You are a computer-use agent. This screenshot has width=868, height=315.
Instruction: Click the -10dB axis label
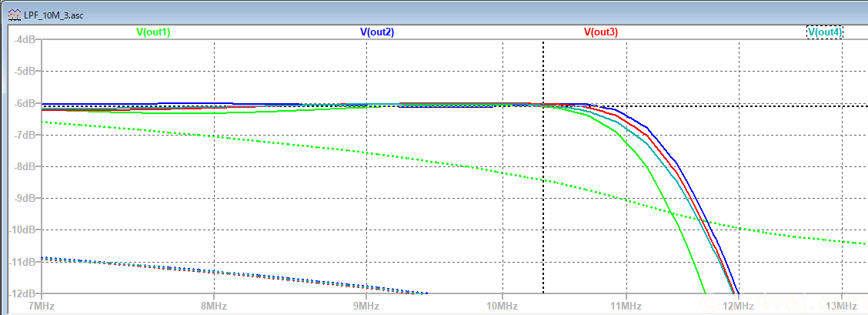(24, 230)
